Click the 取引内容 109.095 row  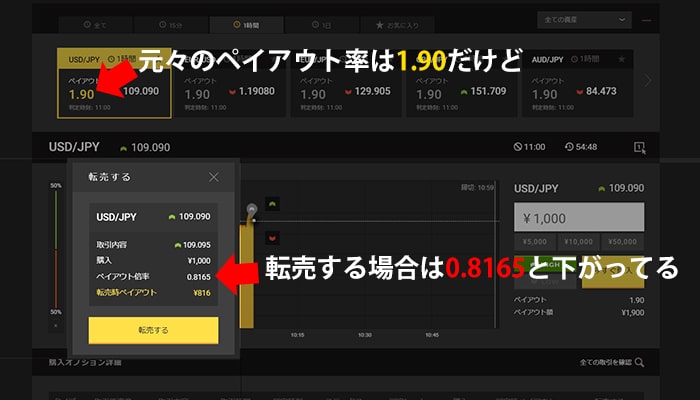coord(154,245)
